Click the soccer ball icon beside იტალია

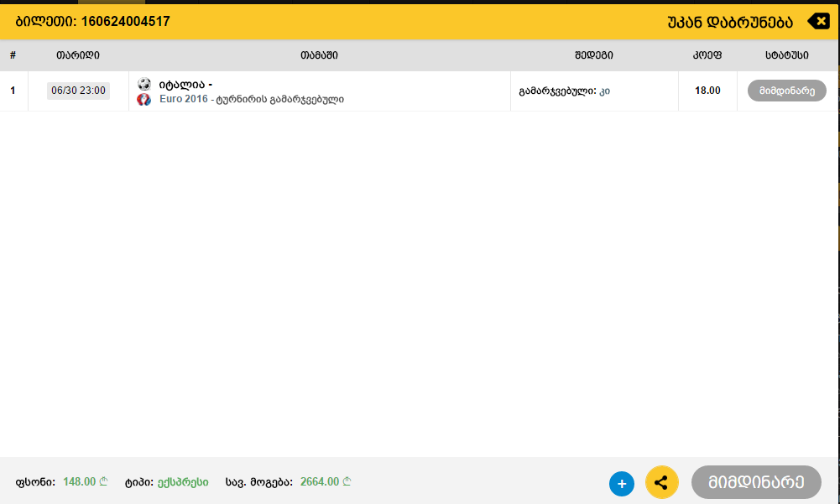pyautogui.click(x=144, y=84)
